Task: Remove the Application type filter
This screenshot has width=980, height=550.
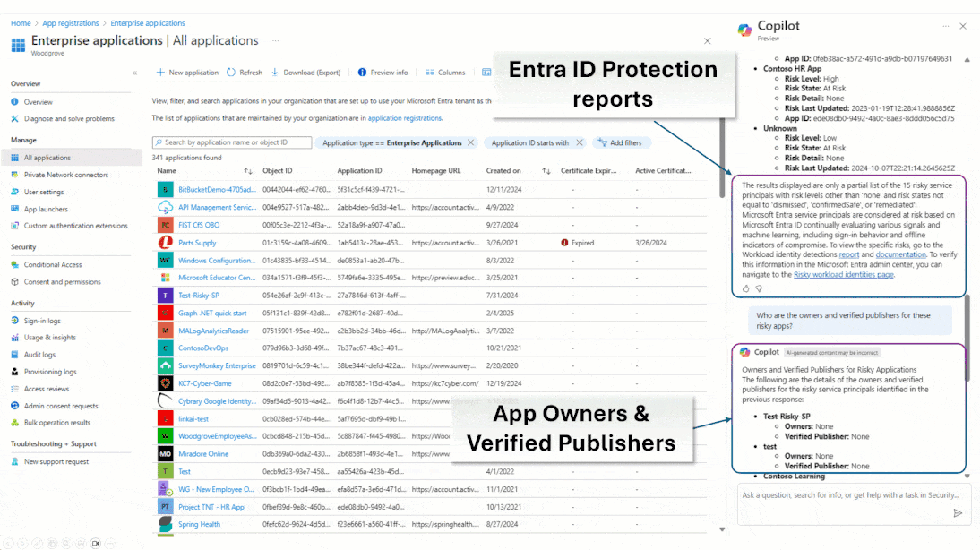Action: click(x=470, y=142)
